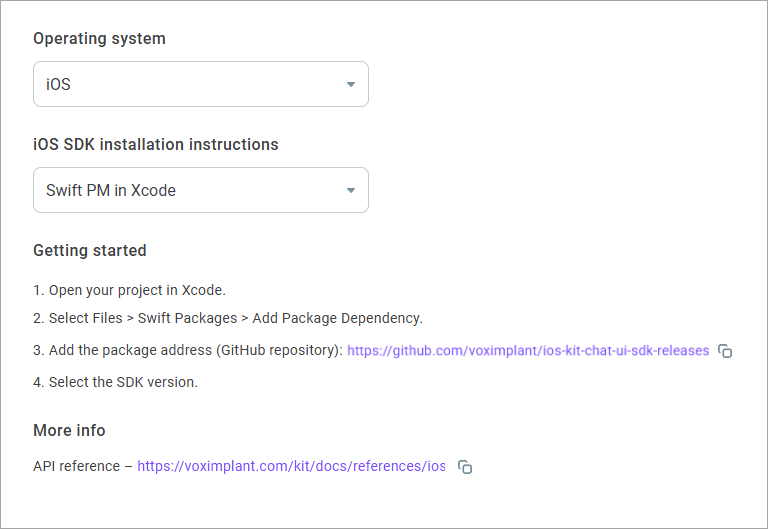Click 'Add the package address (GitHub repository):' text
768x529 pixels.
point(196,350)
